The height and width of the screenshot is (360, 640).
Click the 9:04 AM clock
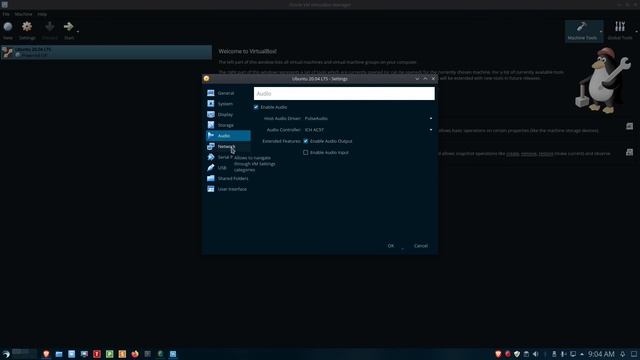point(601,354)
